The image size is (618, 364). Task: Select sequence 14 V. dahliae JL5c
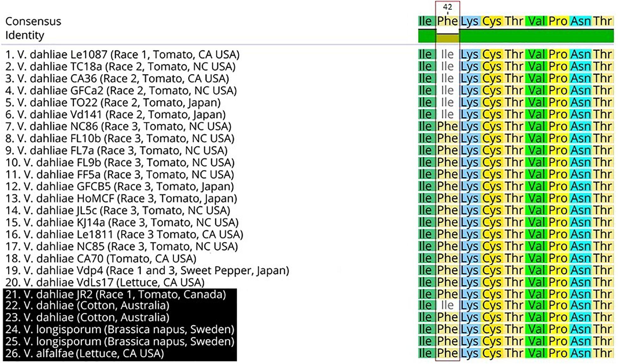[118, 210]
